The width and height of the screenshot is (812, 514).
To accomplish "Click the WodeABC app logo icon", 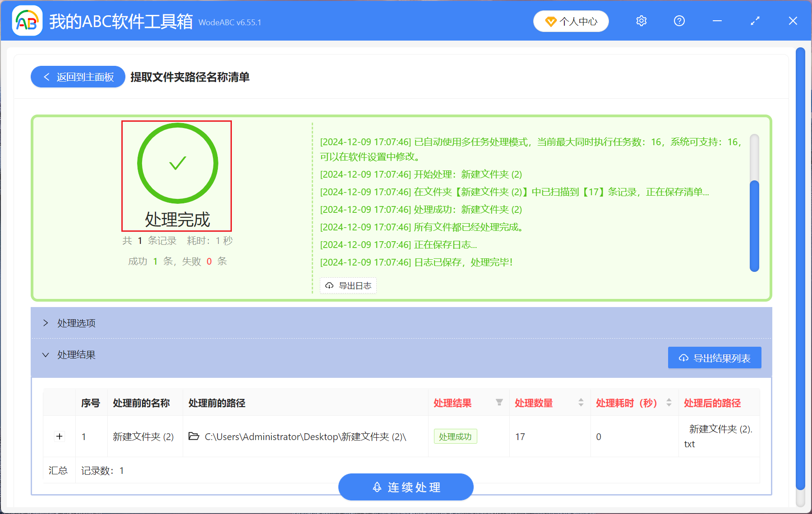I will [x=27, y=21].
